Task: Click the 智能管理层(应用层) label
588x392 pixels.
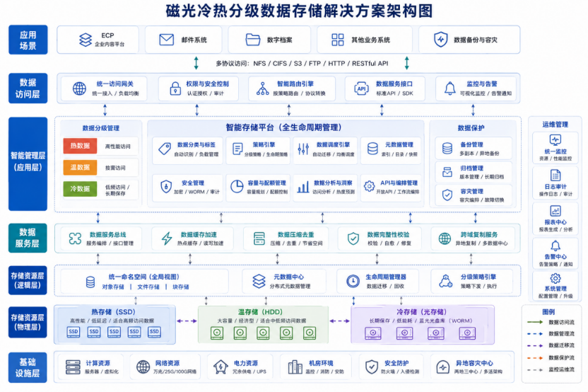Action: (x=28, y=163)
